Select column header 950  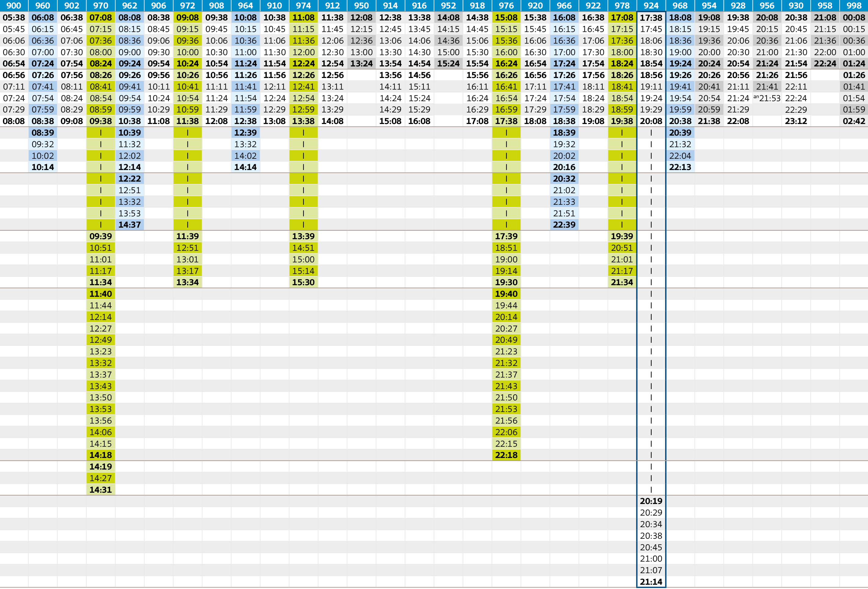point(361,5)
